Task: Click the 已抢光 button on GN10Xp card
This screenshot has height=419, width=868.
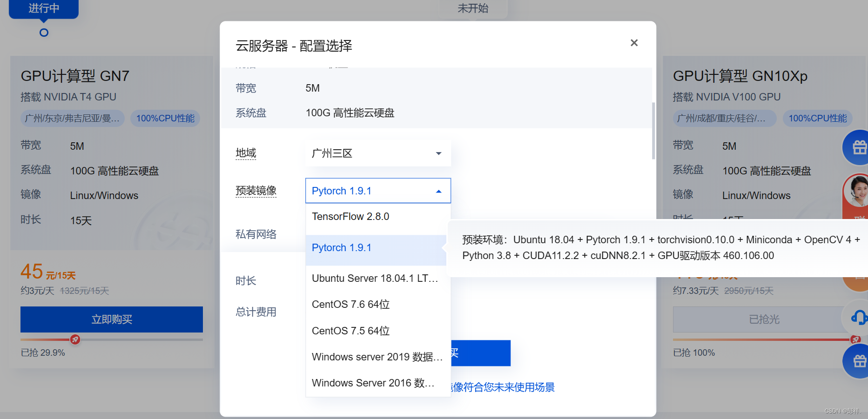Action: pos(764,319)
